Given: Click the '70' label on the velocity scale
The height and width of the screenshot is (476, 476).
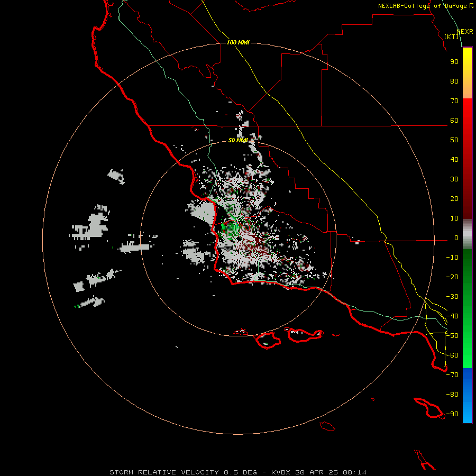Looking at the screenshot, I should coord(454,101).
